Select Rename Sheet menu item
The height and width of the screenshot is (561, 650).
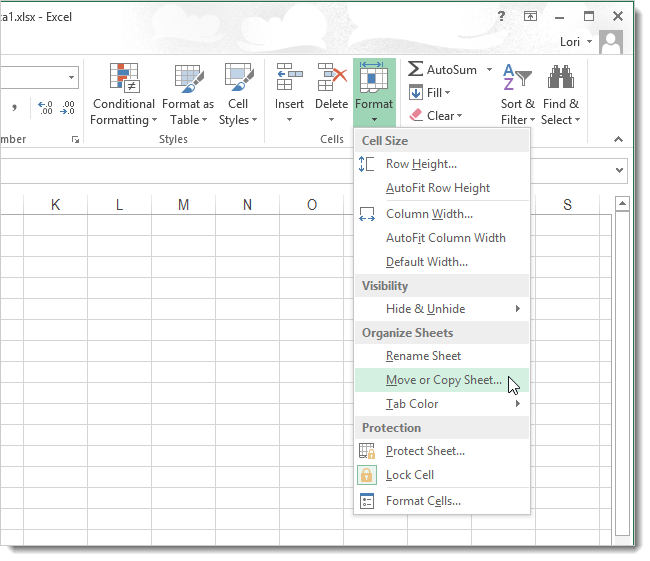pyautogui.click(x=423, y=356)
